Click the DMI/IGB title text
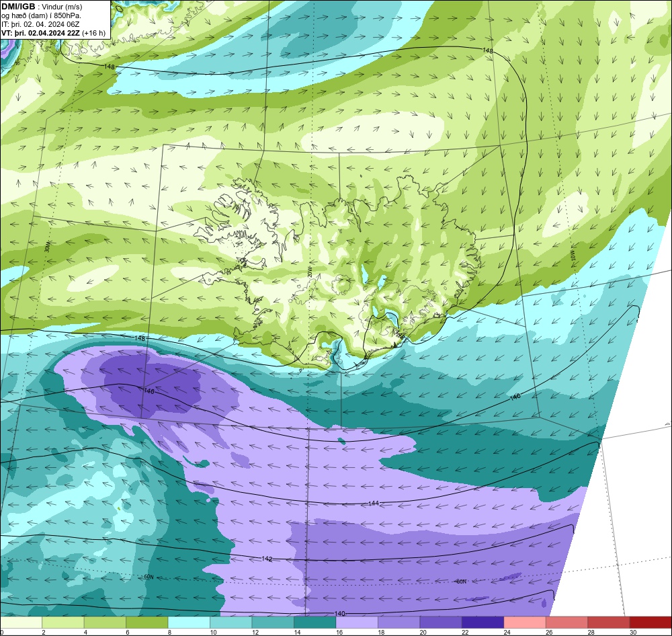Screen dimensions: 672x636 (18, 7)
